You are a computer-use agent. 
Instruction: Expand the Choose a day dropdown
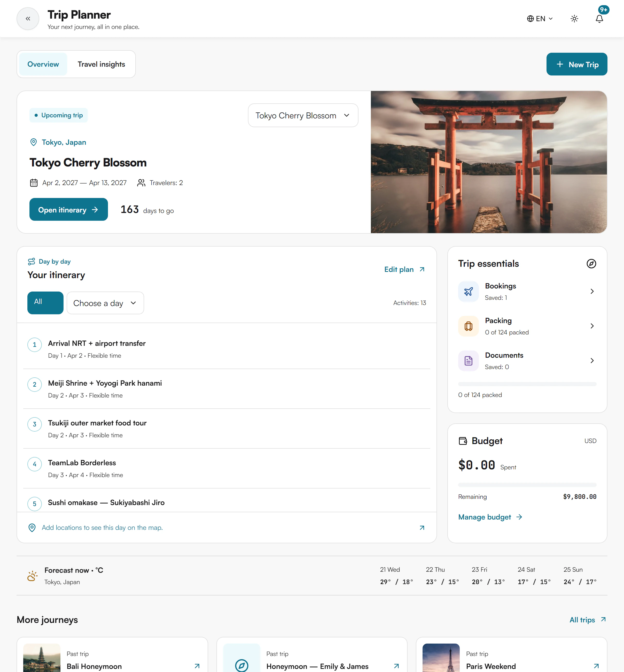[105, 303]
